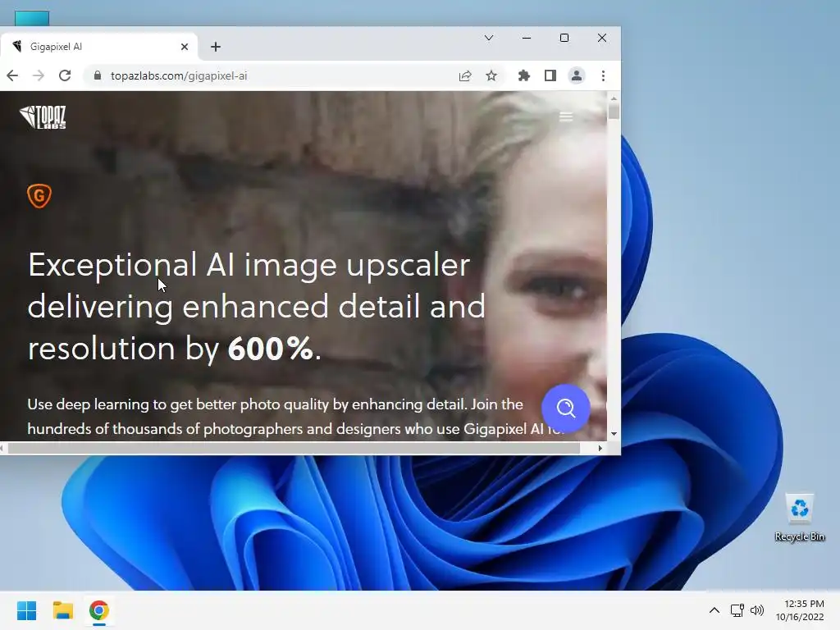Click the teal window in top-left corner
This screenshot has width=840, height=630.
(32, 18)
